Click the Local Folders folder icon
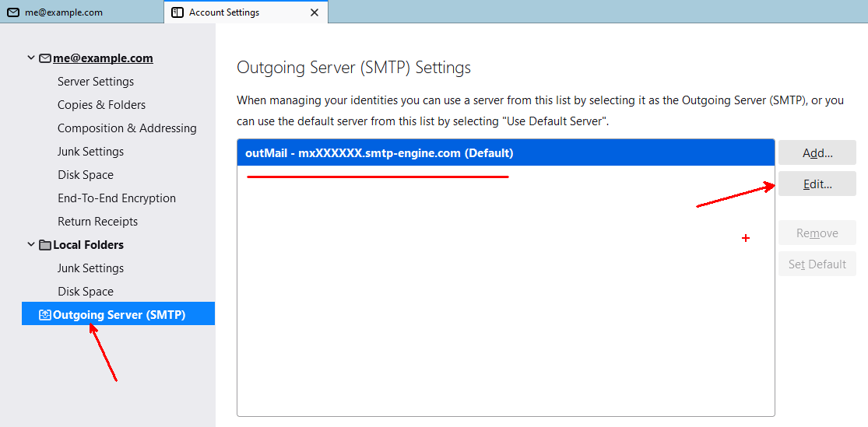The image size is (868, 427). click(45, 245)
